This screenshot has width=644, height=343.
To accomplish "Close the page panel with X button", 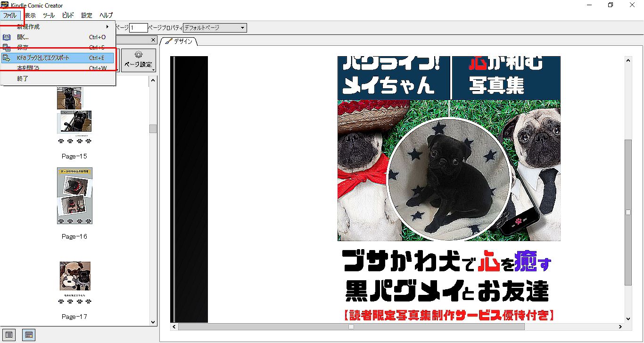I will pos(153,41).
